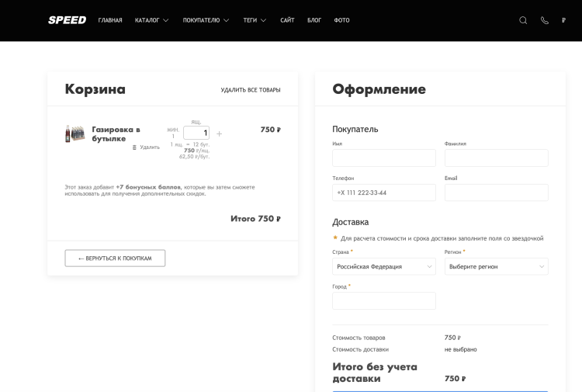Click the trash icon next to Удалить
Viewport: 582px width, 392px height.
point(134,147)
